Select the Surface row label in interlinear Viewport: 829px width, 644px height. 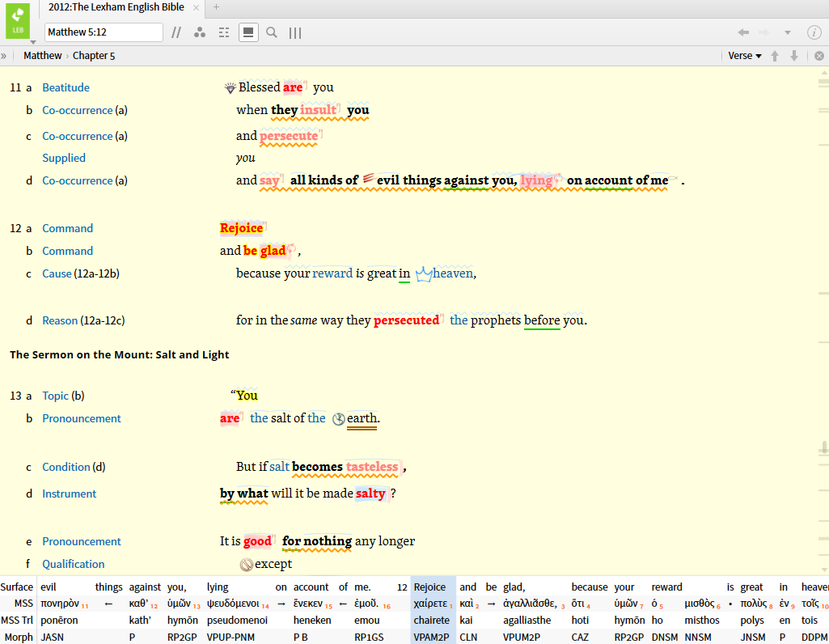tap(16, 587)
